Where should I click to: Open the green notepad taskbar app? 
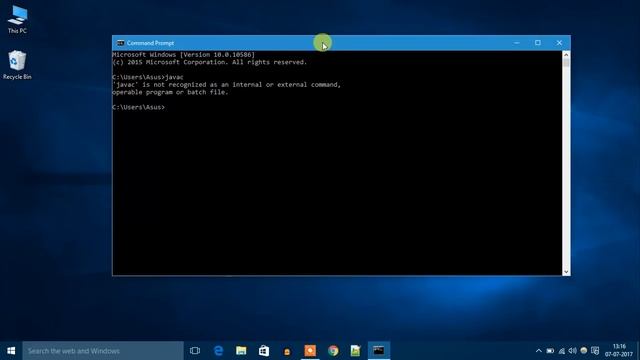point(356,351)
